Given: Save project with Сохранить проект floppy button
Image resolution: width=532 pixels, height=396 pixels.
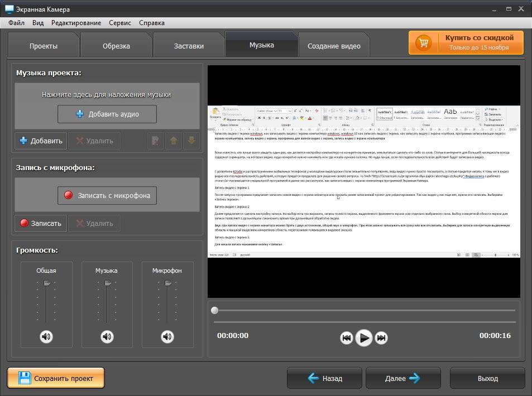Looking at the screenshot, I should coord(56,378).
